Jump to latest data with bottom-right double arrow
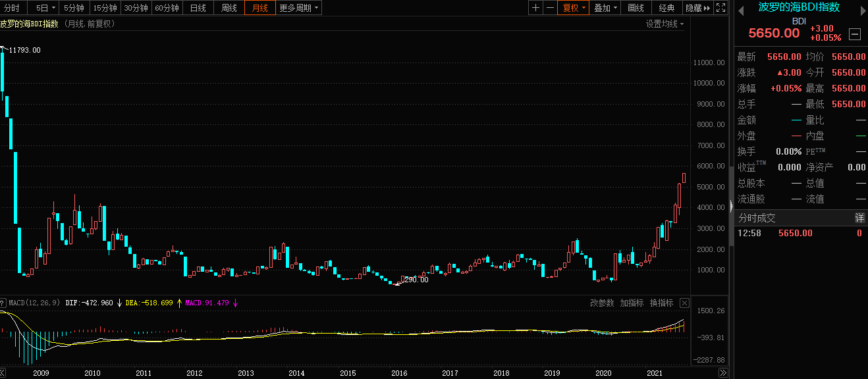 (723, 373)
